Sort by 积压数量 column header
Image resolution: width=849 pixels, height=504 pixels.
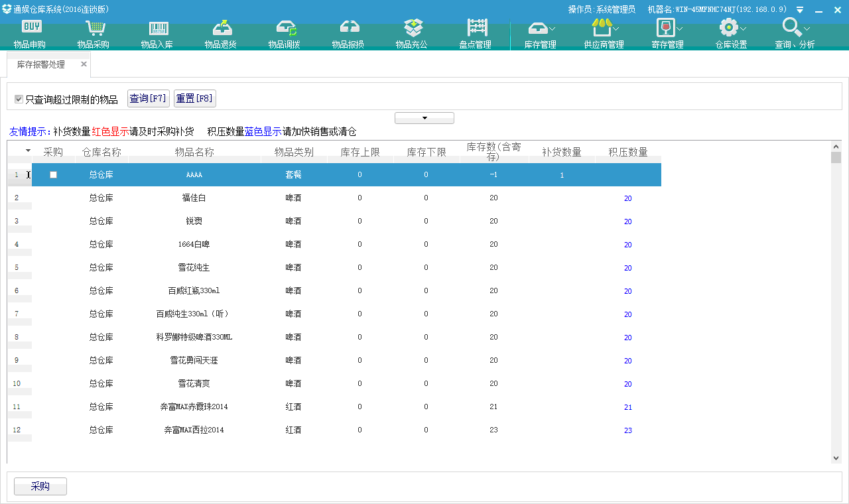(x=628, y=152)
